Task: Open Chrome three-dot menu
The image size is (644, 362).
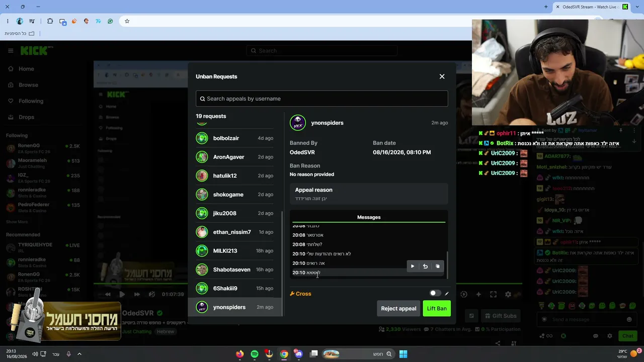Action: pyautogui.click(x=7, y=21)
